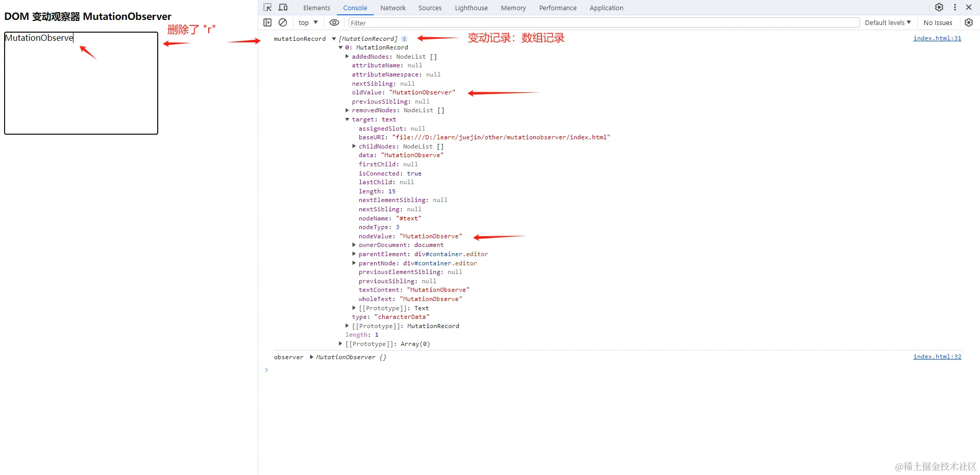The height and width of the screenshot is (475, 980).
Task: Show the console sidebar
Action: pyautogui.click(x=267, y=22)
